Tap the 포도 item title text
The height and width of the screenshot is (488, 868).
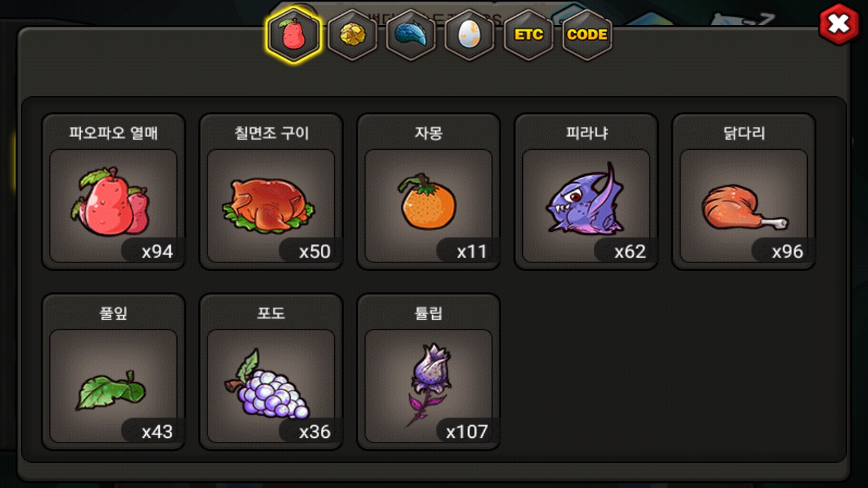[271, 313]
